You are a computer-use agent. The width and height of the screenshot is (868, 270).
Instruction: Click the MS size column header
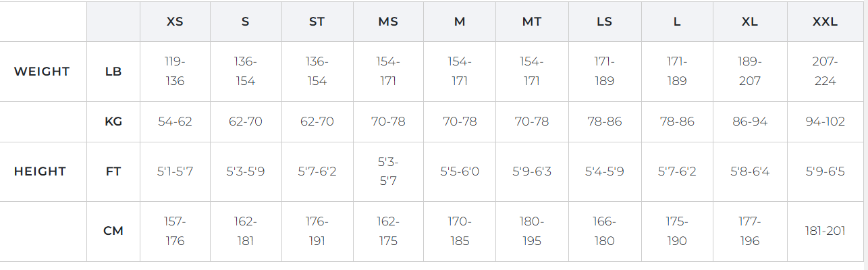[388, 22]
